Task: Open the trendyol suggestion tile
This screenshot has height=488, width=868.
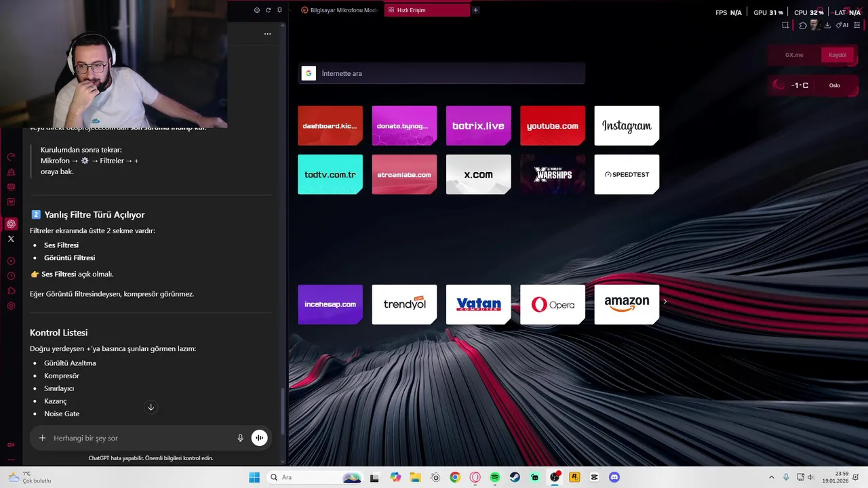Action: pyautogui.click(x=404, y=304)
